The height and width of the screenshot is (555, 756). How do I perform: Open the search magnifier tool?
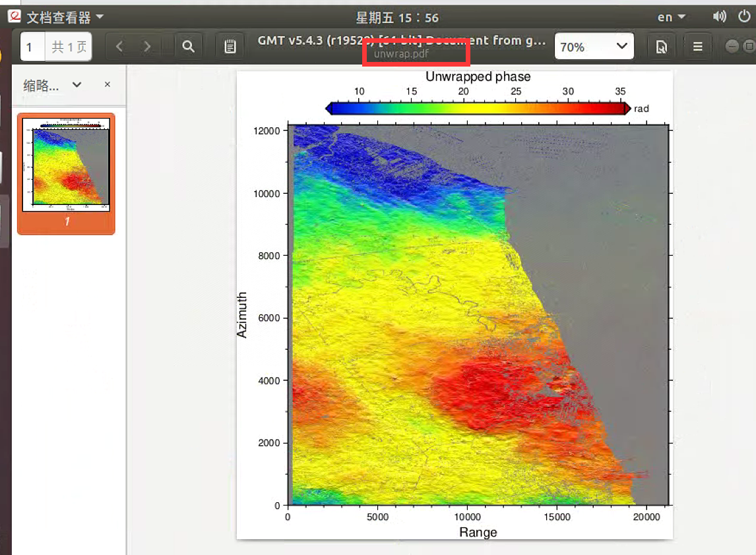point(189,47)
